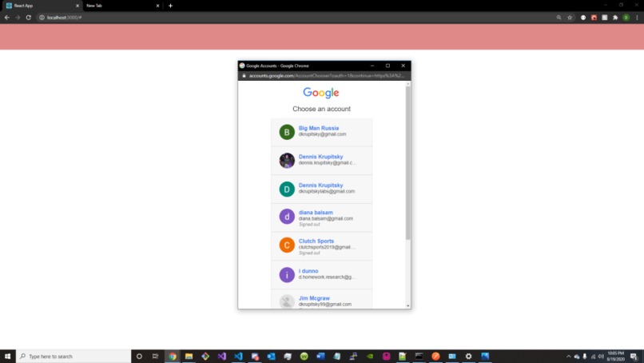
Task: Go back in main Chrome window
Action: tap(7, 18)
